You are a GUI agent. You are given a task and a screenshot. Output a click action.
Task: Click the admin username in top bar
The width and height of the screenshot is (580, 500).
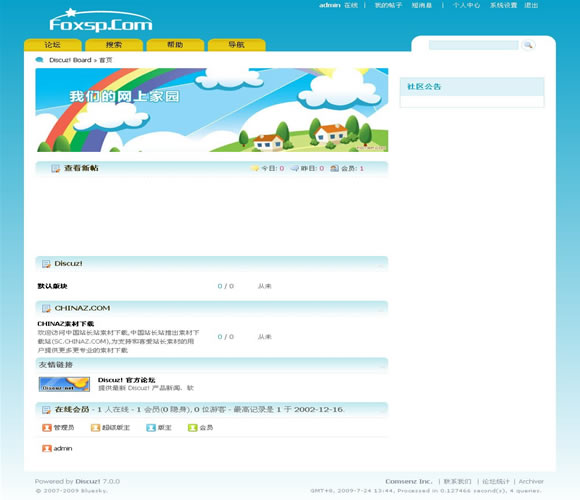(x=330, y=5)
